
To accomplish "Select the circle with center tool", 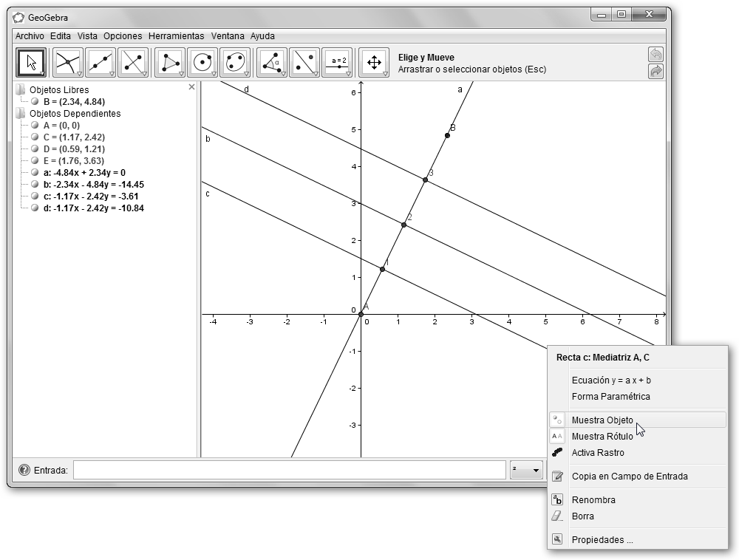I will pos(202,63).
